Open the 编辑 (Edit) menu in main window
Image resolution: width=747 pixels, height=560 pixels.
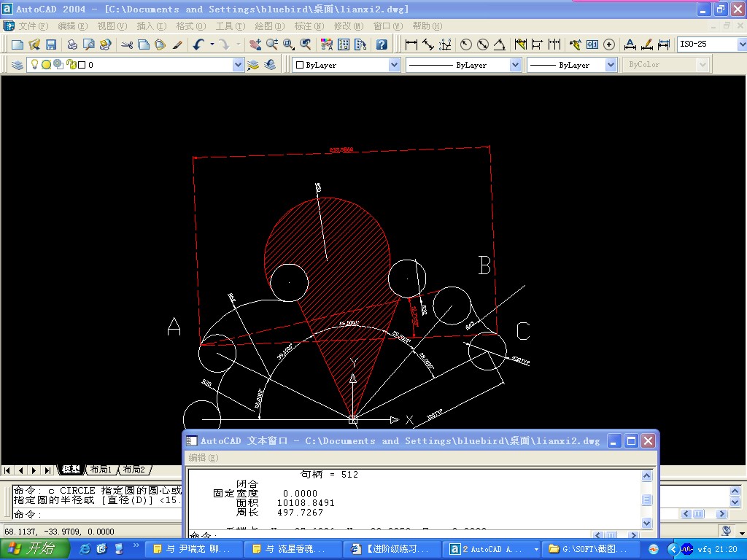click(x=72, y=26)
